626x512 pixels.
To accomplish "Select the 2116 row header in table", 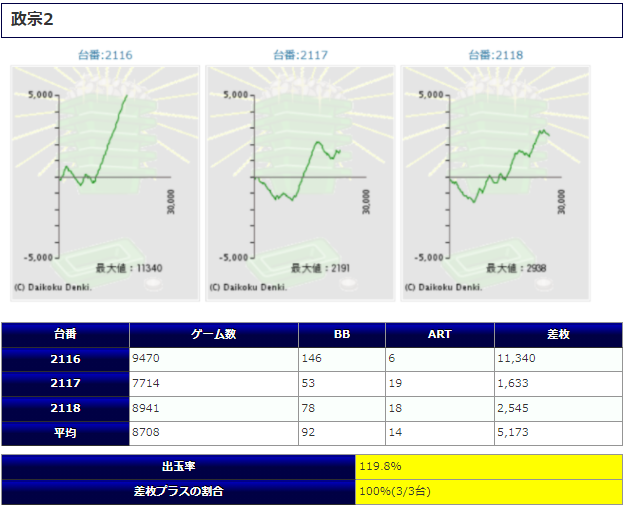I will pos(66,359).
